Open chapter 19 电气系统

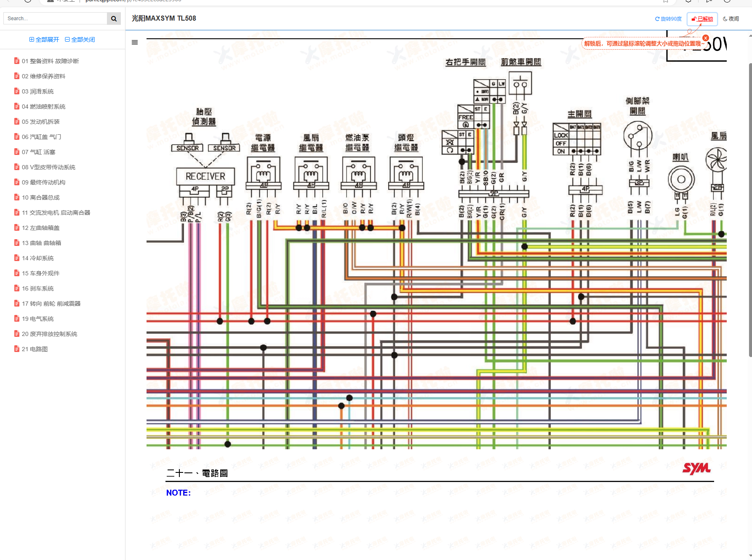[37, 319]
